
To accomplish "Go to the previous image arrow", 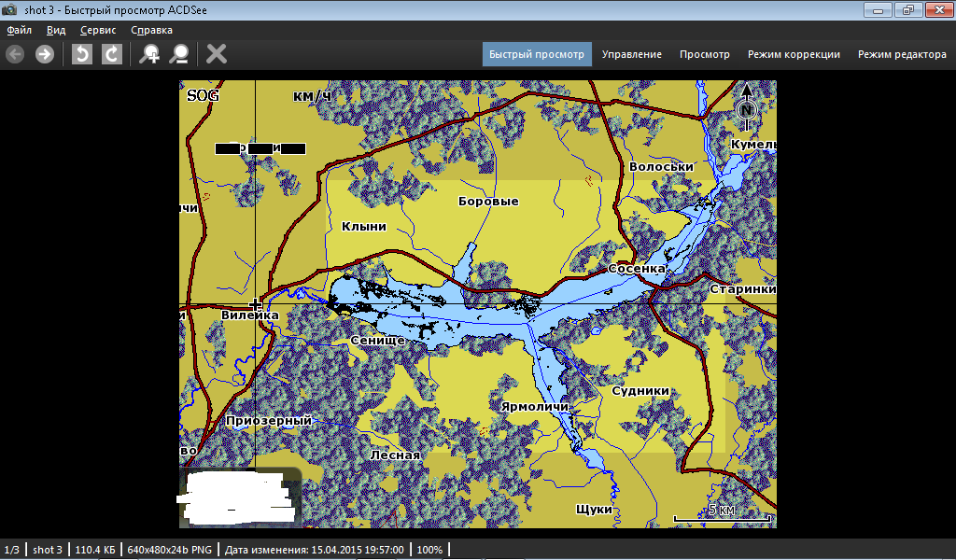I will click(x=15, y=54).
